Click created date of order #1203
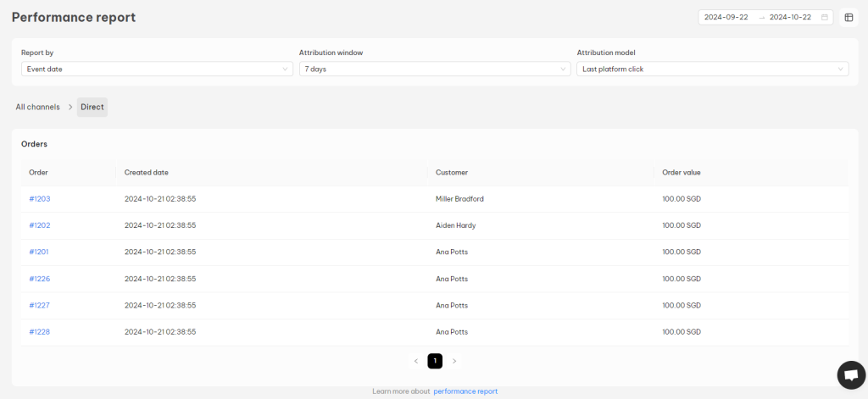Image resolution: width=868 pixels, height=399 pixels. pyautogui.click(x=160, y=199)
